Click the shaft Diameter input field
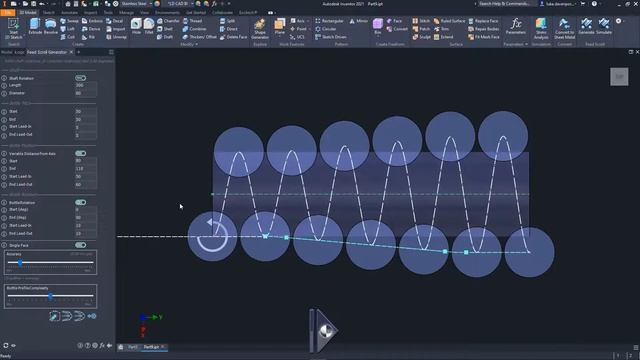Viewport: 640px width, 360px height. pos(86,93)
